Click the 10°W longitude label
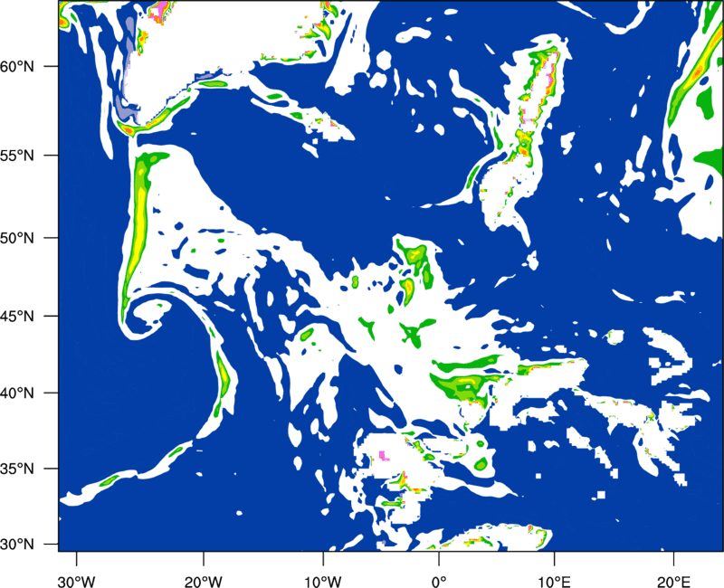The width and height of the screenshot is (724, 588). [x=323, y=582]
